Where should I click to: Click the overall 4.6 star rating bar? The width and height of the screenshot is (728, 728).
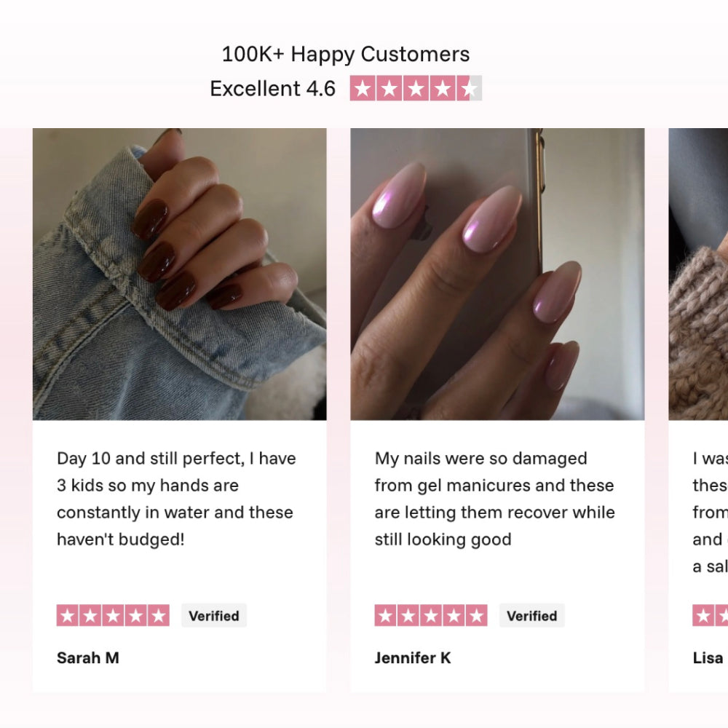(x=416, y=89)
